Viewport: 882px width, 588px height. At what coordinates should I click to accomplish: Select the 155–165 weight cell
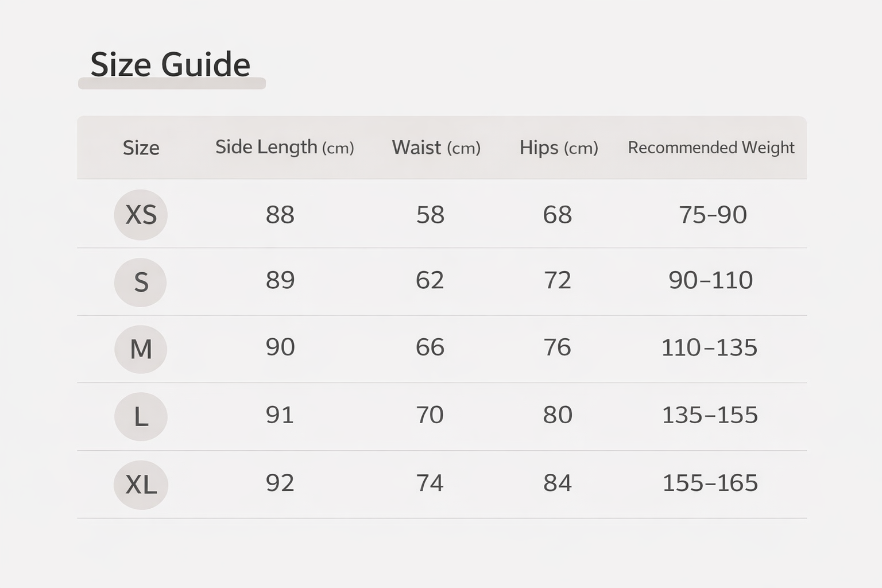710,483
